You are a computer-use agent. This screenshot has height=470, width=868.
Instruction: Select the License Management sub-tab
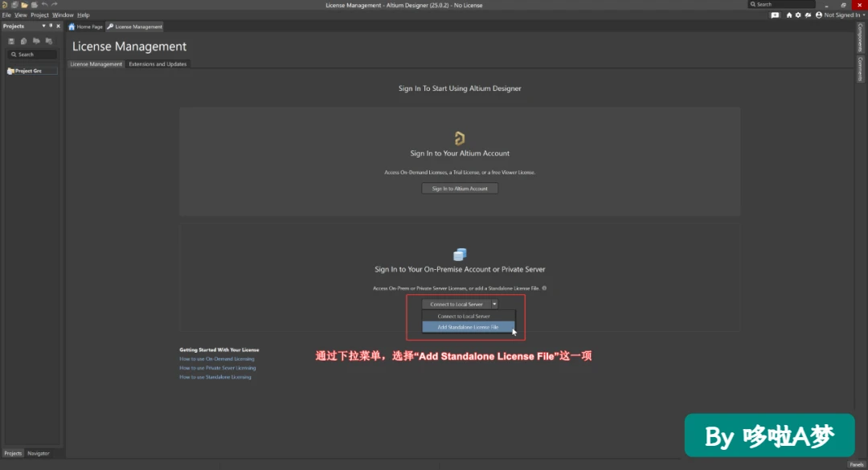point(96,64)
